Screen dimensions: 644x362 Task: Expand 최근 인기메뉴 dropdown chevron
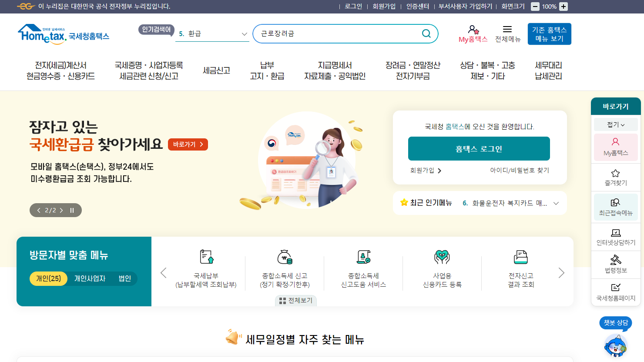[x=556, y=203]
